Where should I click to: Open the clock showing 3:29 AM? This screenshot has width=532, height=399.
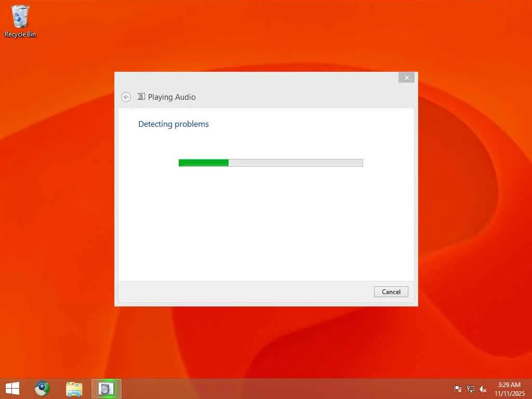coord(509,389)
